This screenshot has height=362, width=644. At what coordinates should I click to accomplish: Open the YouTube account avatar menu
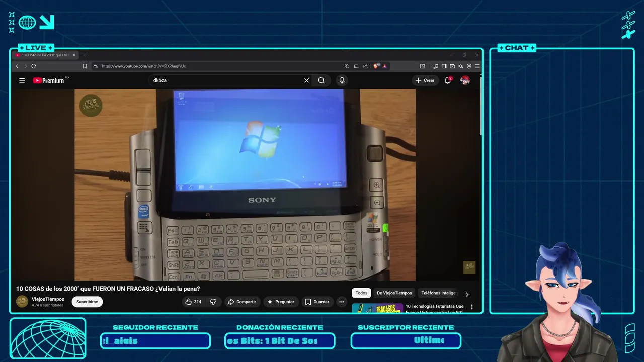(465, 80)
